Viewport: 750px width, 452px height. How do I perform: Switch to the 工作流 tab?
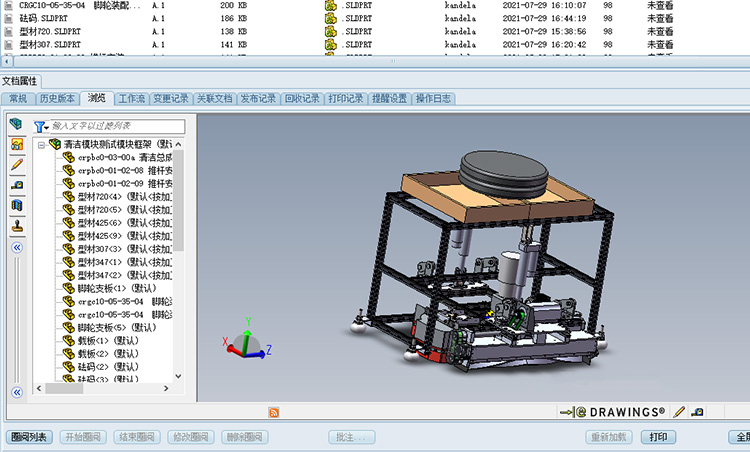132,99
